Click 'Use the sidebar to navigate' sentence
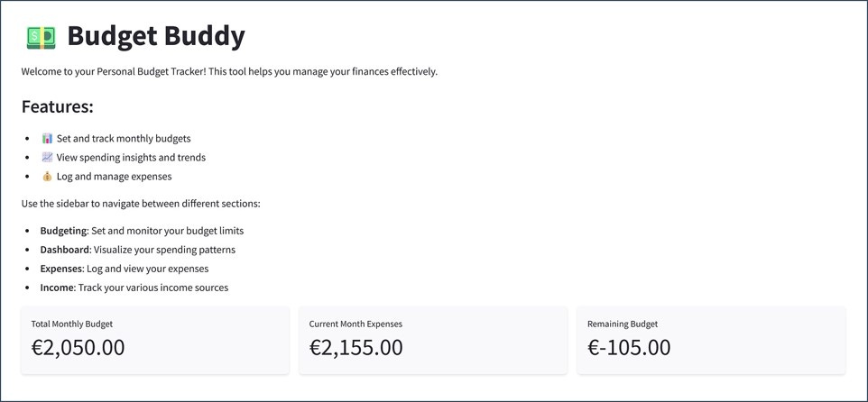Image resolution: width=868 pixels, height=402 pixels. coord(141,204)
